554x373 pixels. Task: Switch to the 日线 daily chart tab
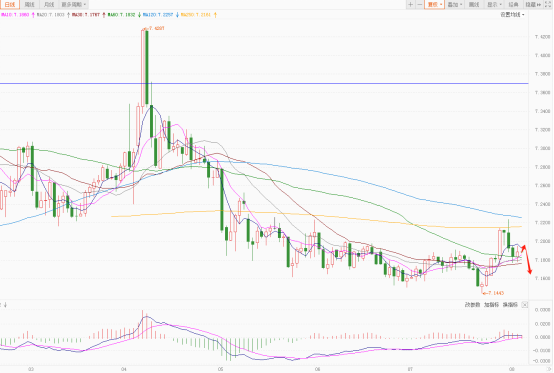10,5
